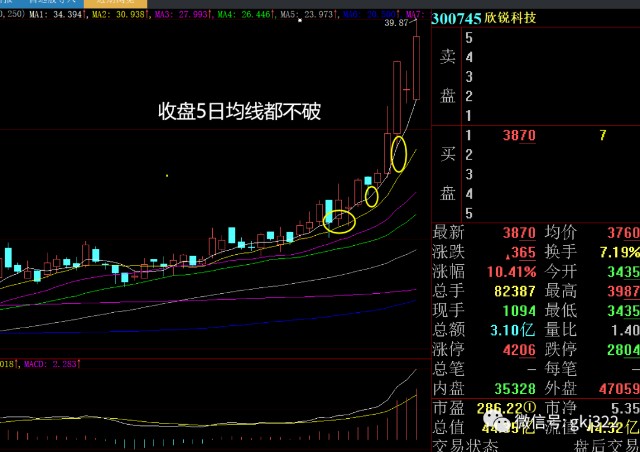The image size is (640, 452).
Task: Click the tall top yellow ellipse marker
Action: click(x=399, y=154)
